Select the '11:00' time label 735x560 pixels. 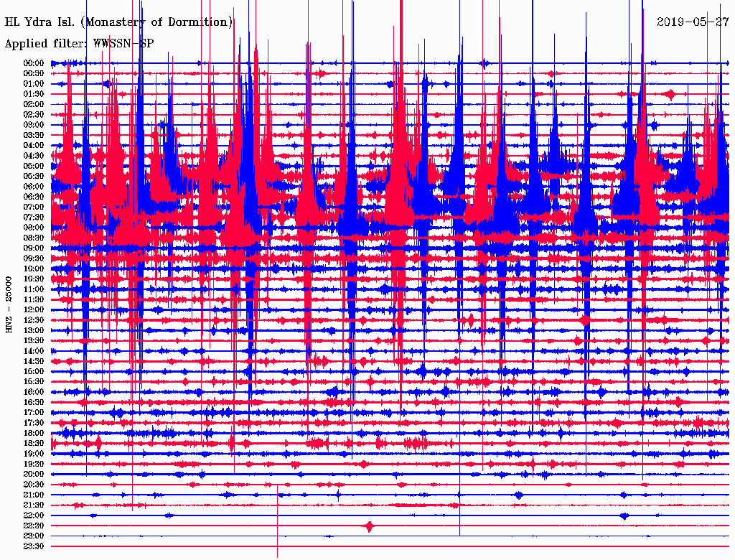click(34, 289)
